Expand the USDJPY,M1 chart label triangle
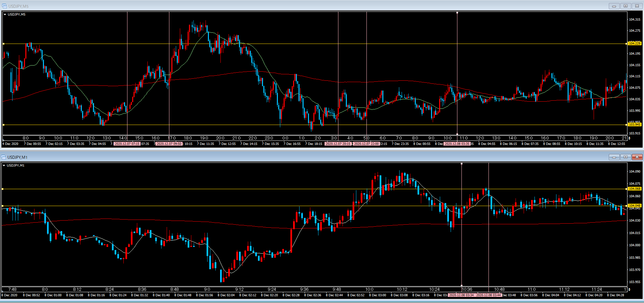 [4, 166]
